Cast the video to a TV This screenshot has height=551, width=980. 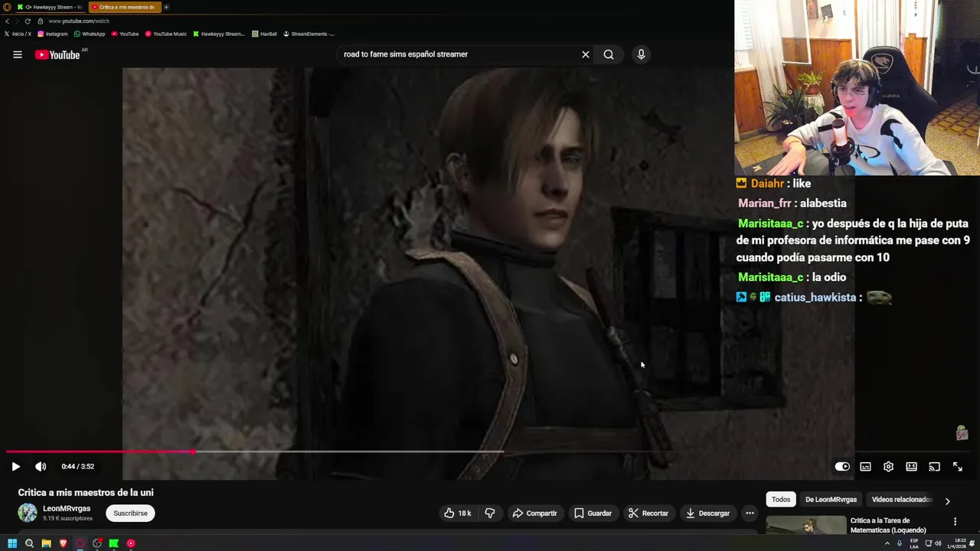(934, 467)
